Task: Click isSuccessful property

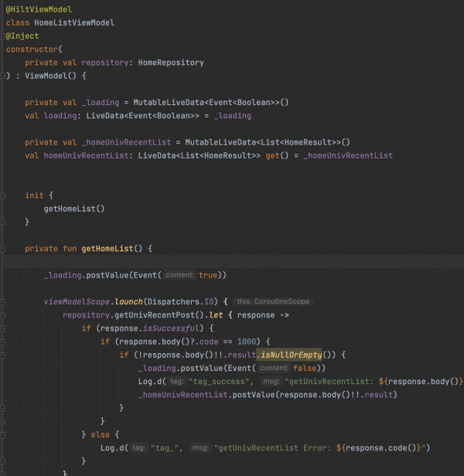Action: [x=171, y=328]
